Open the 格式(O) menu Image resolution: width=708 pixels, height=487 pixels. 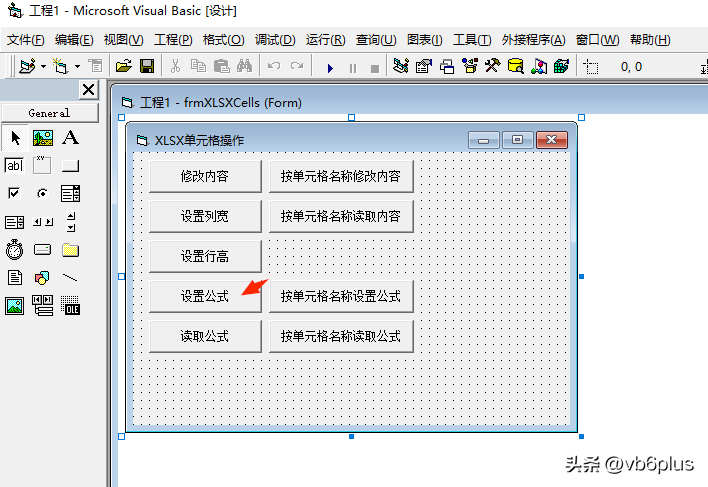coord(224,40)
